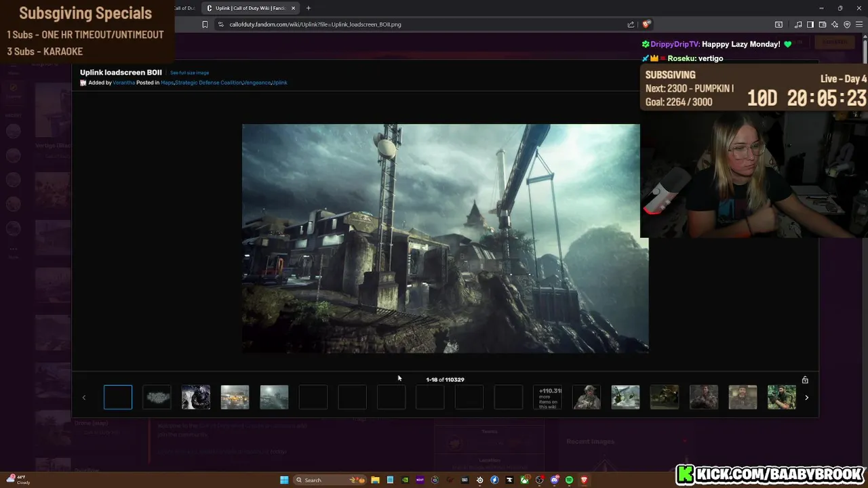
Task: Open Brave Shields lion icon
Action: tap(646, 24)
